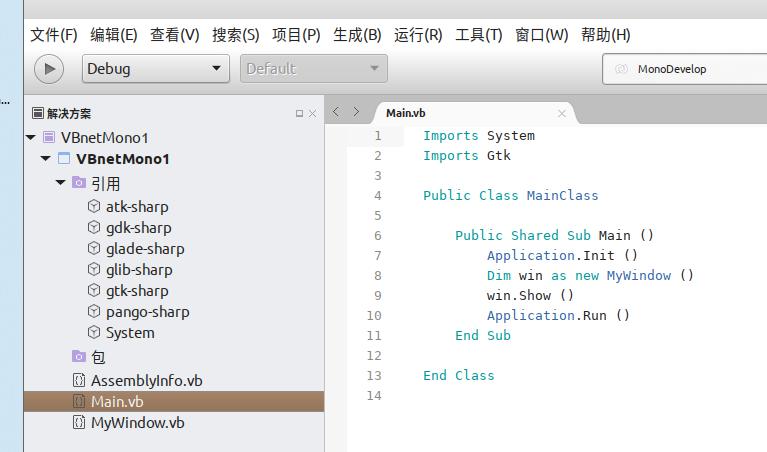
Task: Click the pango-sharp reference icon
Action: [x=94, y=311]
